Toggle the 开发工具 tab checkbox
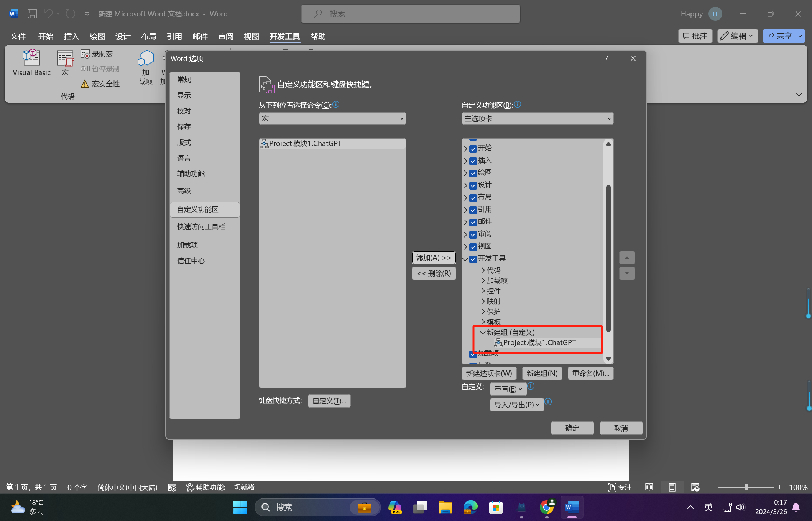This screenshot has width=812, height=521. click(x=473, y=259)
